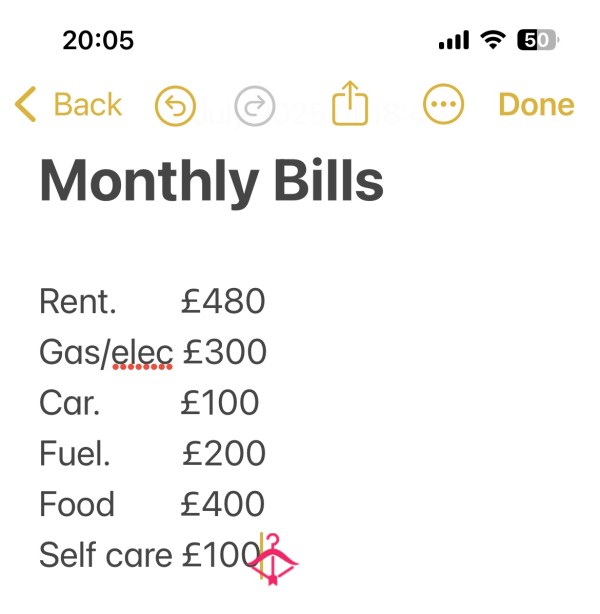Tap the cellular signal bars
Image resolution: width=600 pixels, height=614 pixels.
pos(454,40)
